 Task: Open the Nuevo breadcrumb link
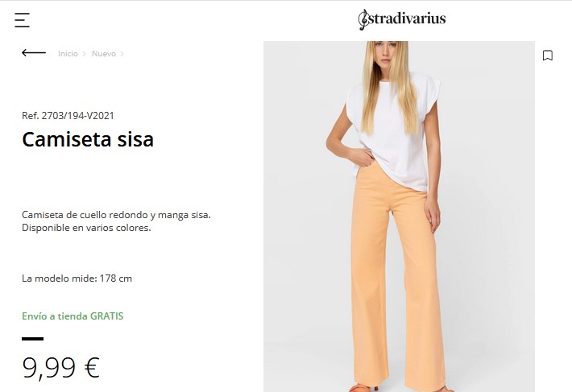[x=104, y=54]
